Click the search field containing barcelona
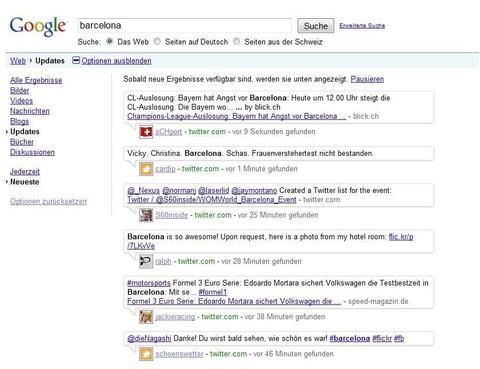 point(184,25)
